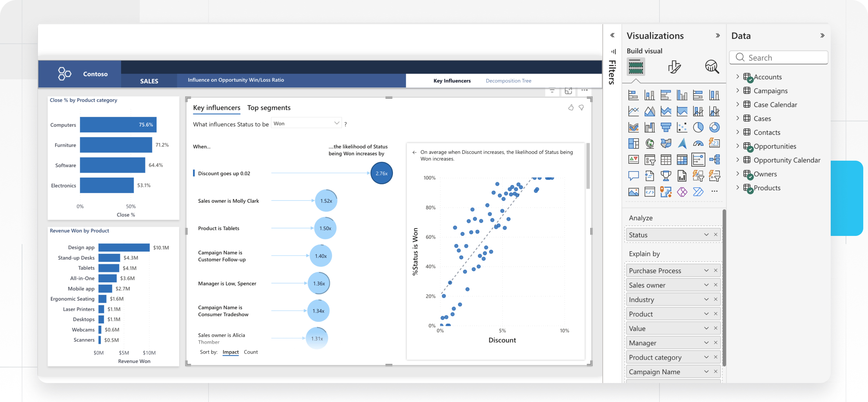Open the Decomposition Tree page

pyautogui.click(x=508, y=81)
